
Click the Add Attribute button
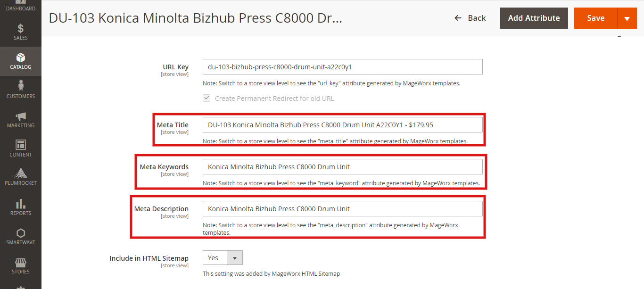pyautogui.click(x=534, y=18)
